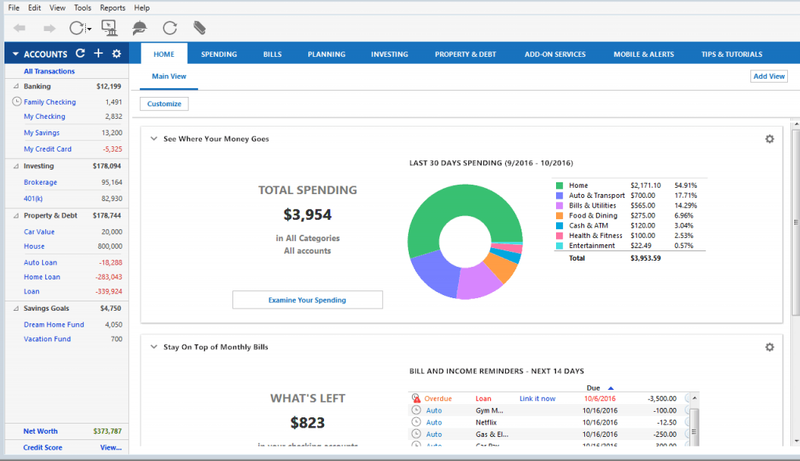The height and width of the screenshot is (461, 800).
Task: Collapse the Property & Debt group
Action: click(16, 216)
